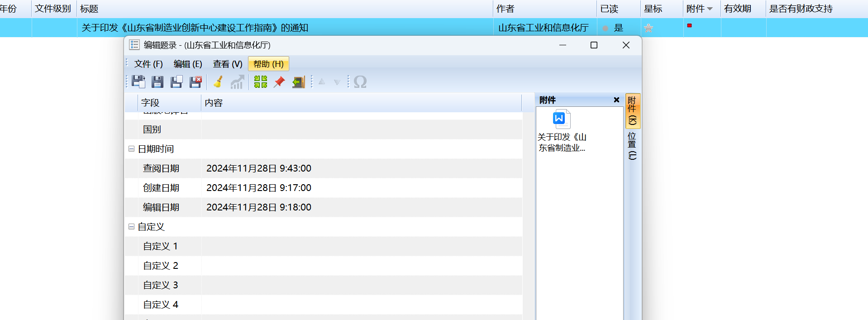Viewport: 868px width, 320px height.
Task: Collapse the 自定义 group
Action: (131, 227)
